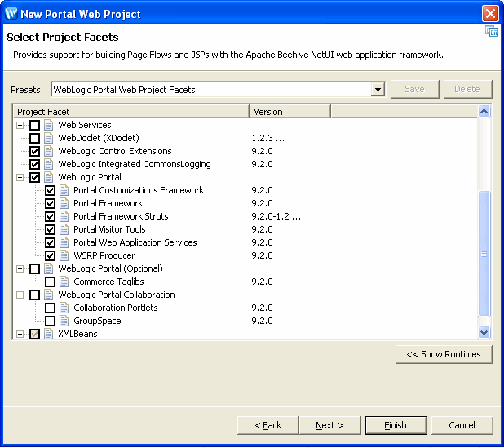
Task: Uncheck Portal Framework Struts
Action: click(x=50, y=216)
